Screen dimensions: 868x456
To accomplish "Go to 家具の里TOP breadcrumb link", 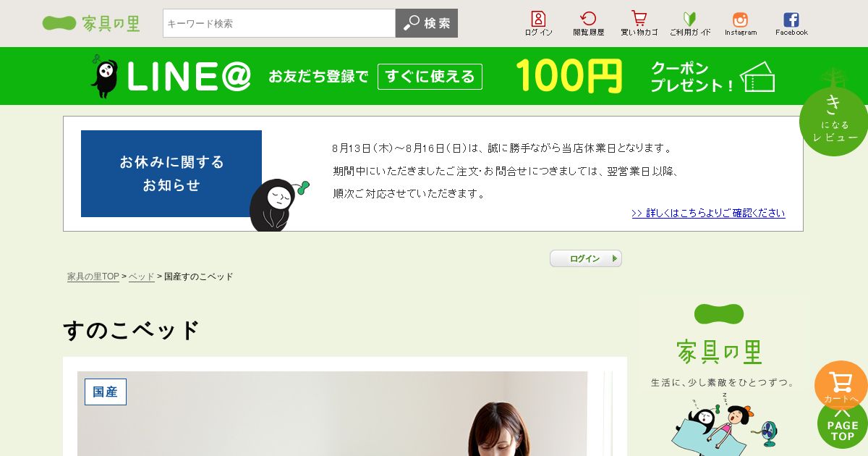I will click(93, 276).
